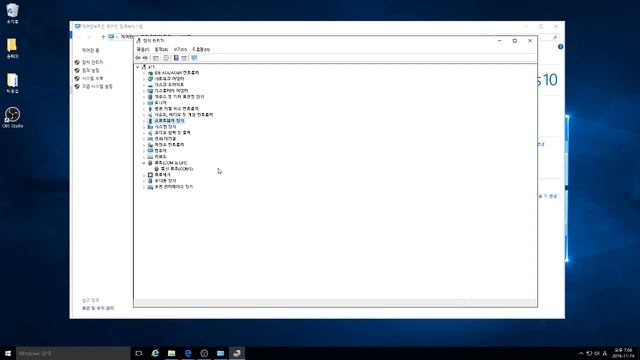Open the 동작(A) Action menu
Image resolution: width=640 pixels, height=360 pixels.
pyautogui.click(x=161, y=49)
